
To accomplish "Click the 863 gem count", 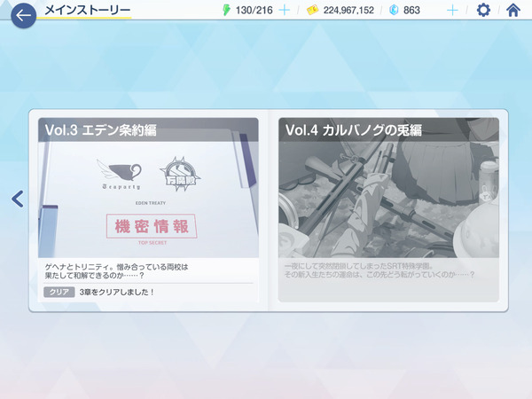I will pos(411,11).
